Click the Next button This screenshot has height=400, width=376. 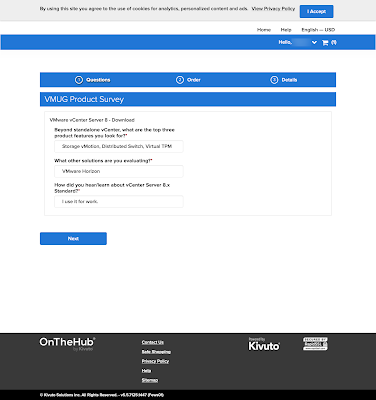coord(73,239)
